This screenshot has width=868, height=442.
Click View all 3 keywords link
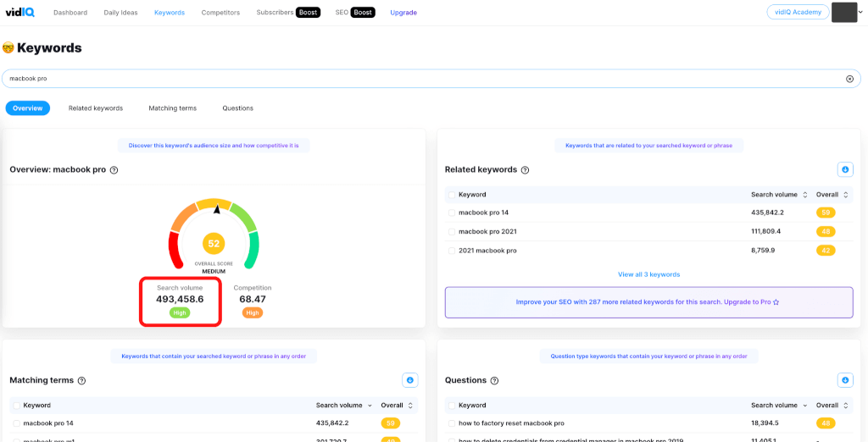648,274
